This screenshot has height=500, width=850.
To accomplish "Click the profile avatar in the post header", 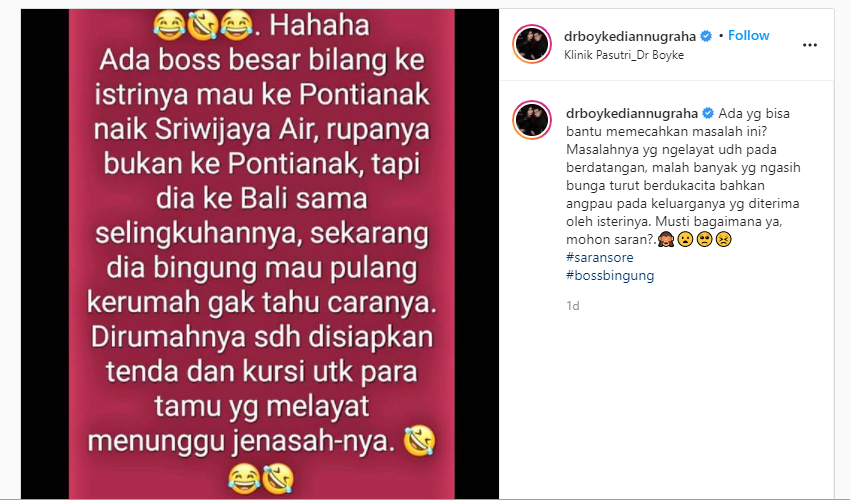I will tap(532, 44).
